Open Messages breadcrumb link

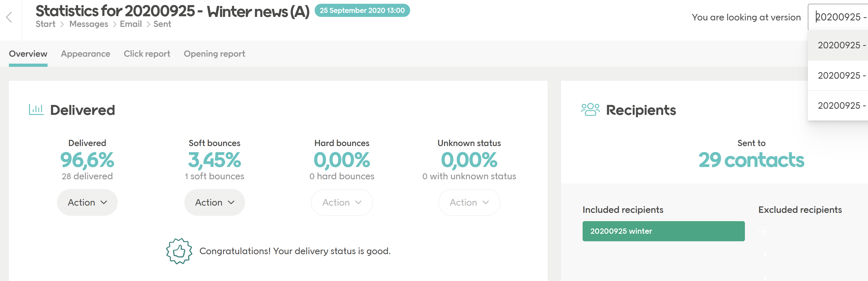click(x=89, y=24)
